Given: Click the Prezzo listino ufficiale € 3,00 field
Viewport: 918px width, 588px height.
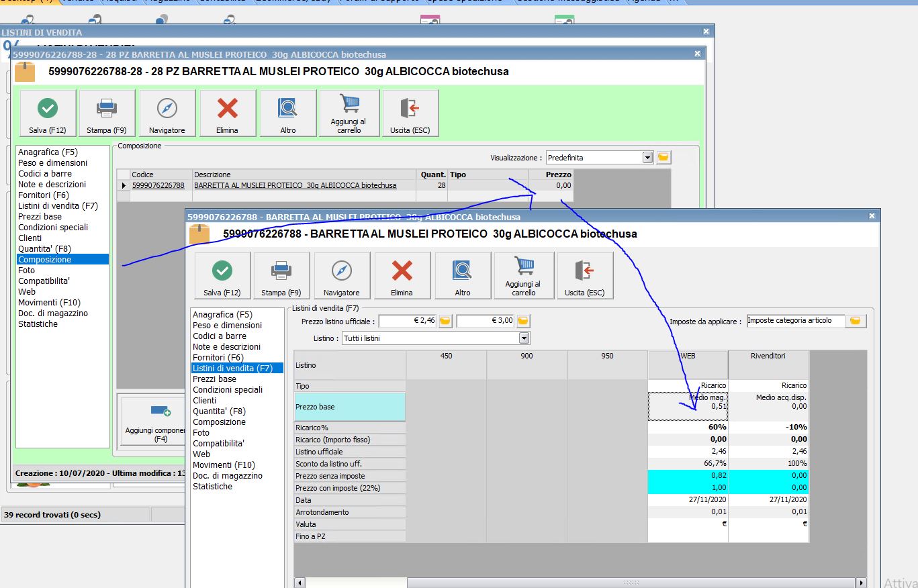Looking at the screenshot, I should click(x=486, y=322).
